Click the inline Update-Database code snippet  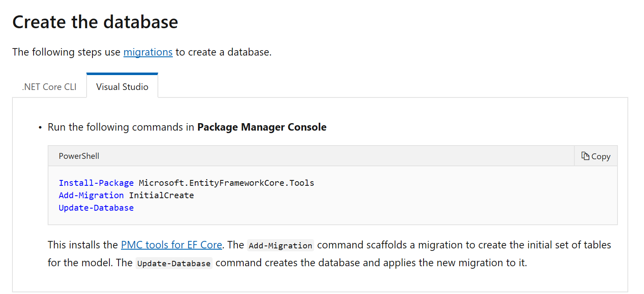[174, 263]
